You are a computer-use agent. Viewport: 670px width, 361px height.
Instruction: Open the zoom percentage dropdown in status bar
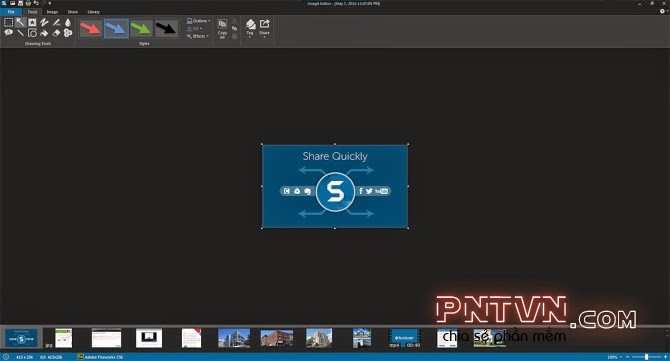coord(614,357)
